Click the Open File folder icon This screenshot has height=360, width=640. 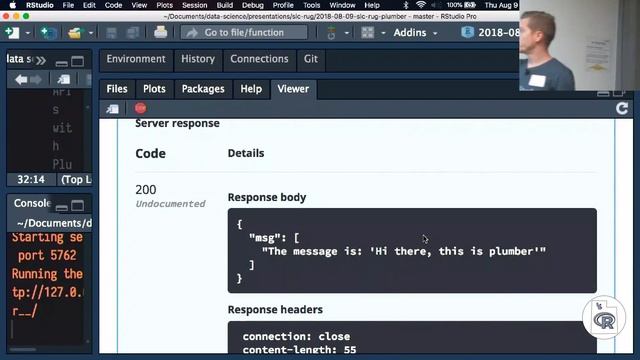coord(75,33)
